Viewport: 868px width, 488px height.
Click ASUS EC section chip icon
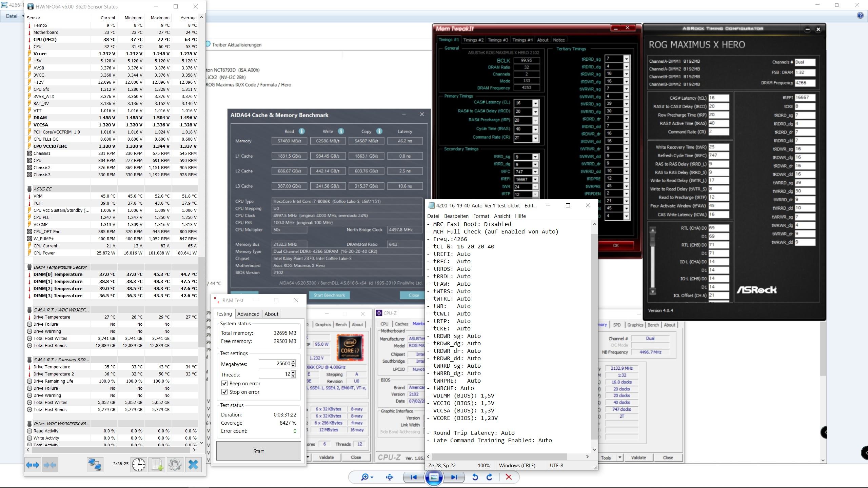point(29,189)
